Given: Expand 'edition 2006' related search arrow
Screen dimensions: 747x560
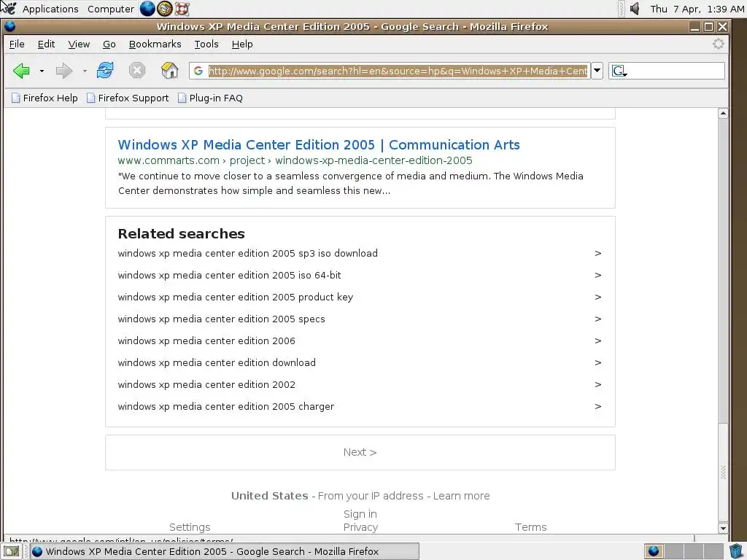Looking at the screenshot, I should point(598,341).
